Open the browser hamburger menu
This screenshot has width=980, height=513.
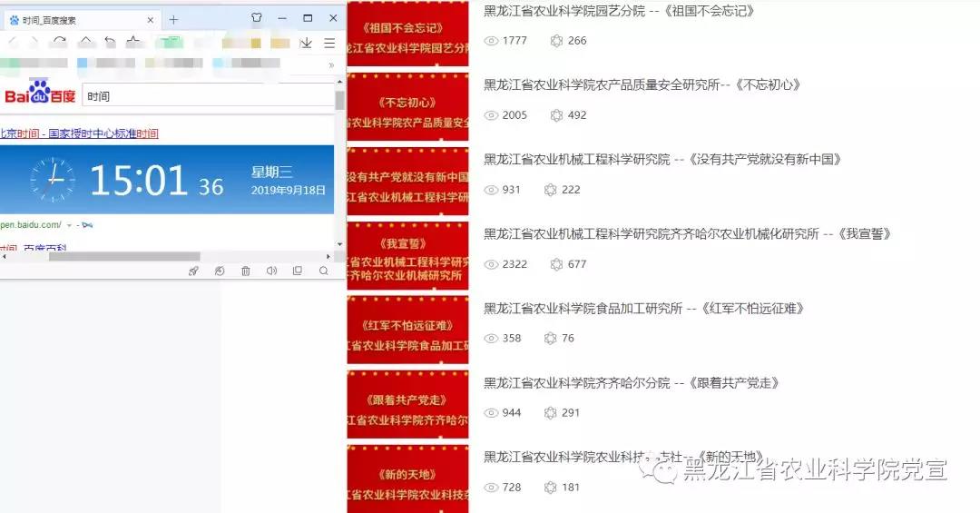pyautogui.click(x=329, y=43)
